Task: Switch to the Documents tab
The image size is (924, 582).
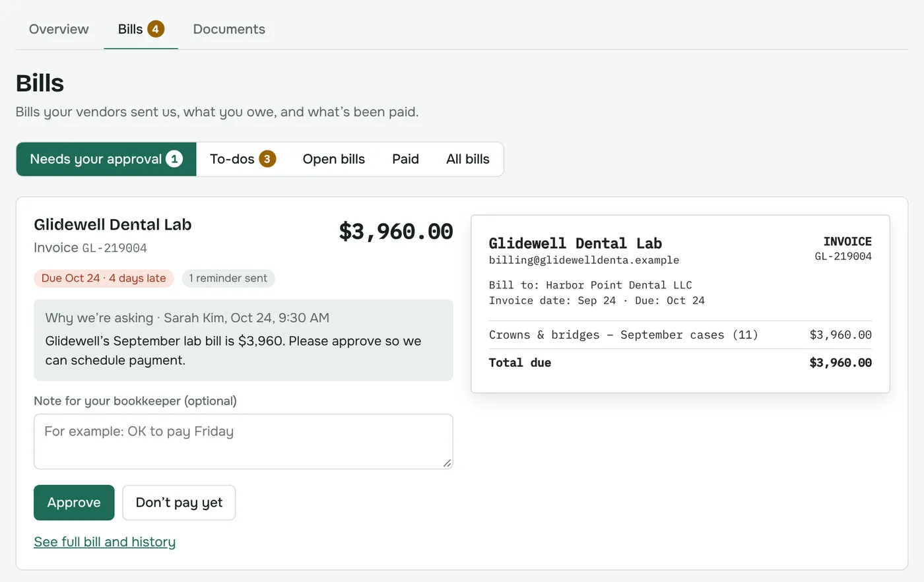Action: [229, 29]
